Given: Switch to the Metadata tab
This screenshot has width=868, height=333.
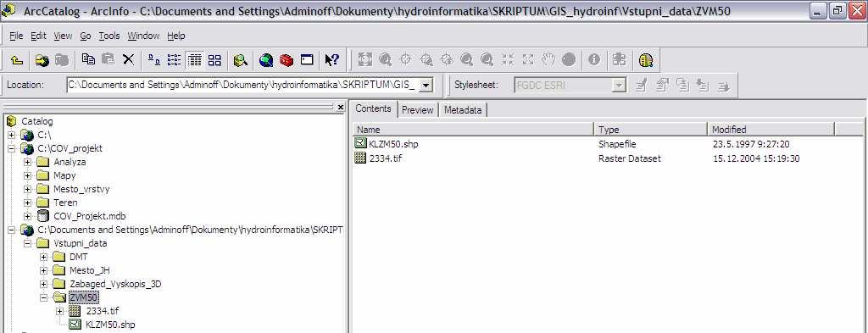Looking at the screenshot, I should coord(463,110).
